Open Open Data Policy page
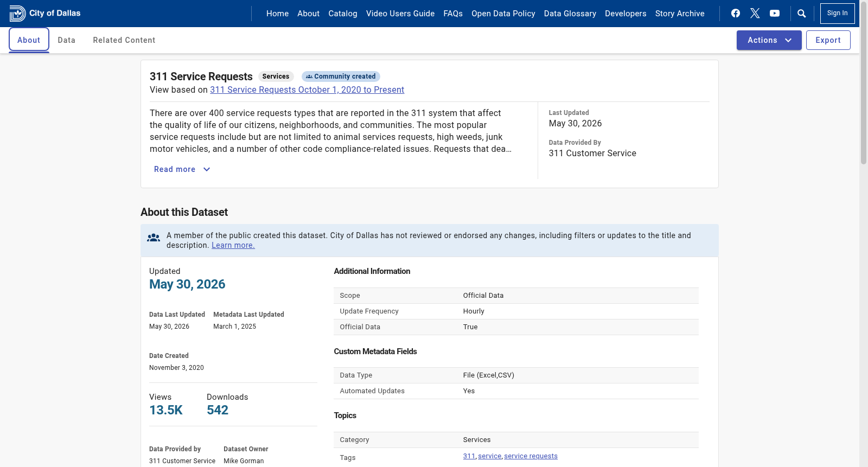 (503, 14)
